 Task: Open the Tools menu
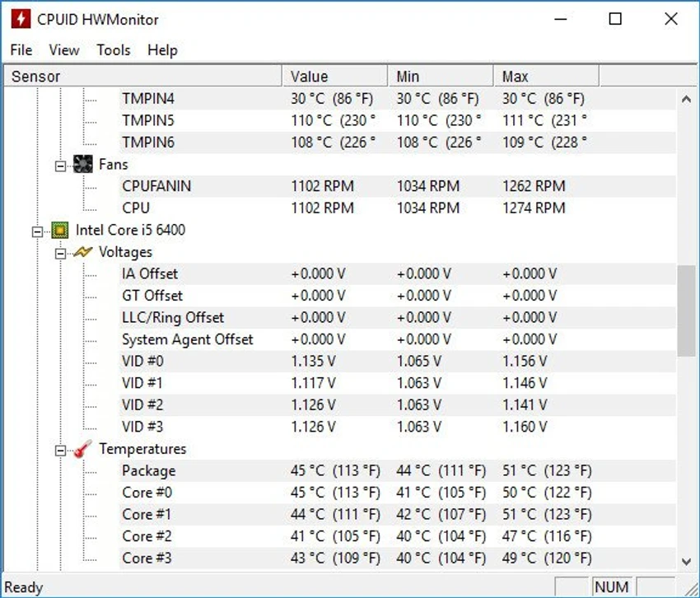point(114,50)
